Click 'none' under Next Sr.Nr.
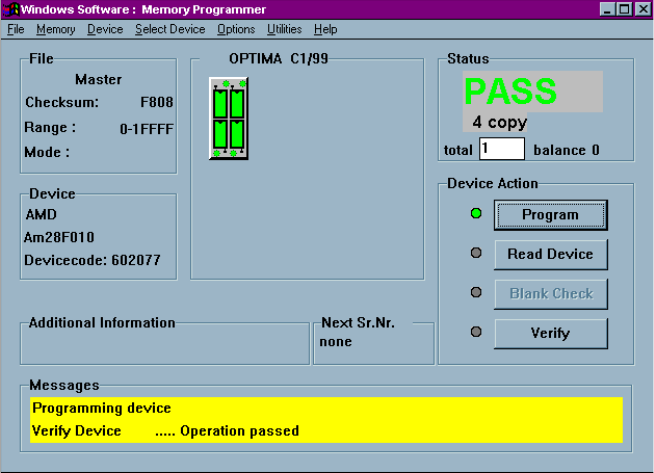The width and height of the screenshot is (654, 473). click(335, 342)
